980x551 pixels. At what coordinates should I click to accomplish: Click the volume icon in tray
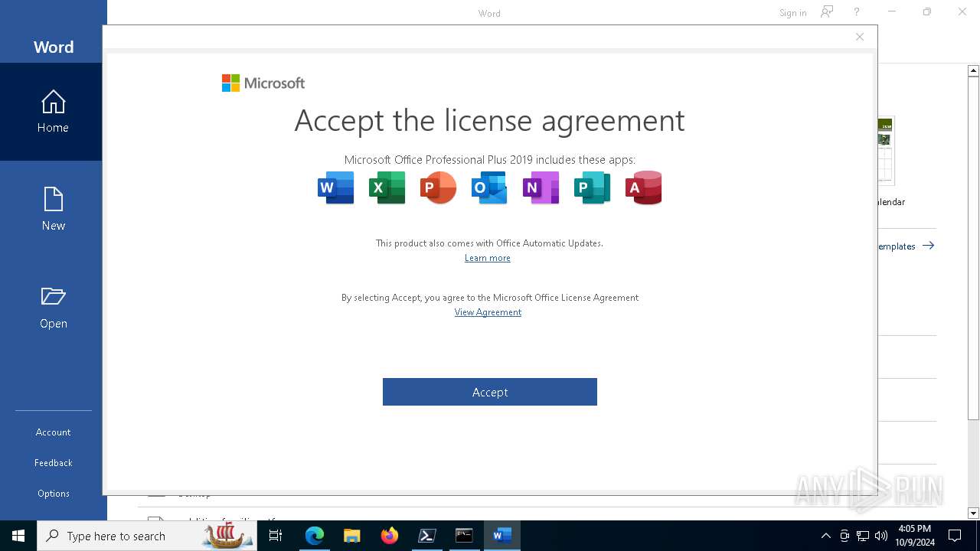pos(881,536)
